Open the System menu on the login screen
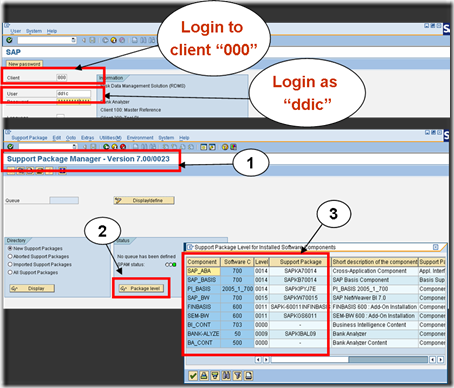454x388 pixels. point(34,31)
